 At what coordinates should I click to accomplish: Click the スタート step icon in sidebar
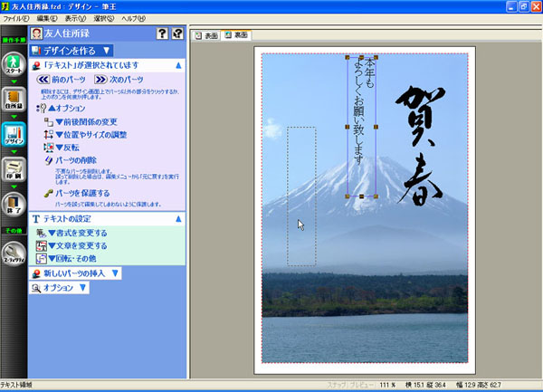point(14,63)
